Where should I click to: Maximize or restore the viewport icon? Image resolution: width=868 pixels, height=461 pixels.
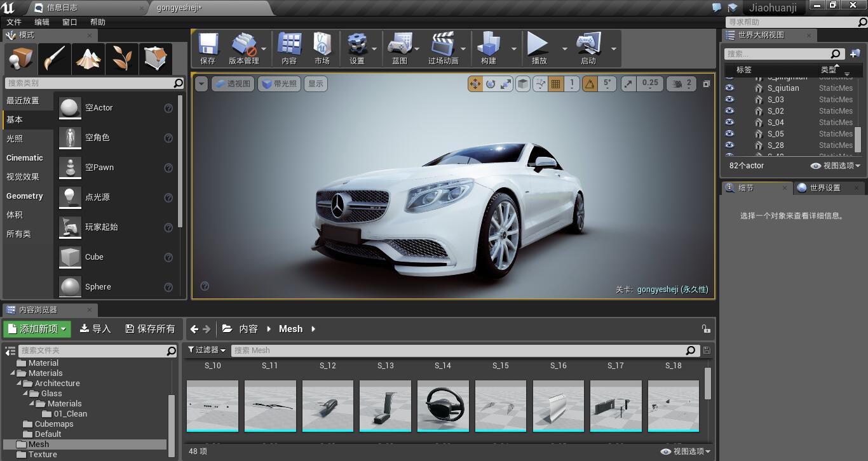coord(706,84)
